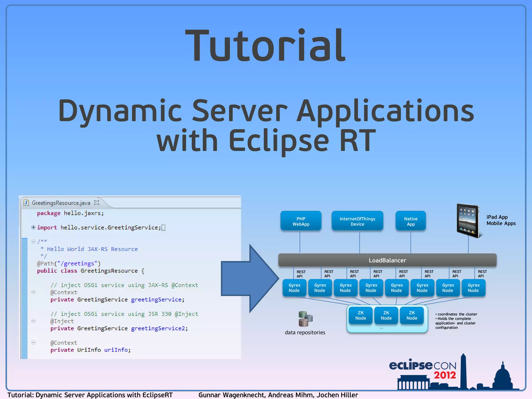Expand the folded import statements
The width and height of the screenshot is (532, 399).
33,227
